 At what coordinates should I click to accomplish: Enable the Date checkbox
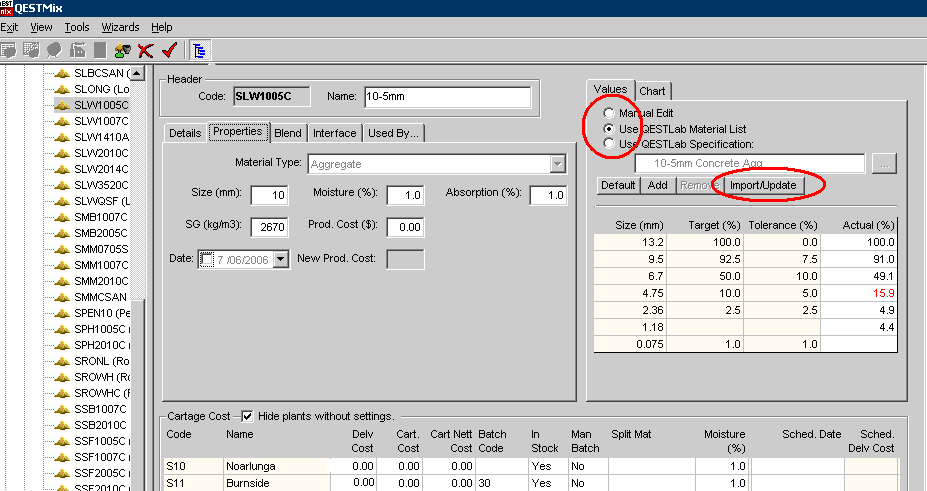[x=207, y=260]
